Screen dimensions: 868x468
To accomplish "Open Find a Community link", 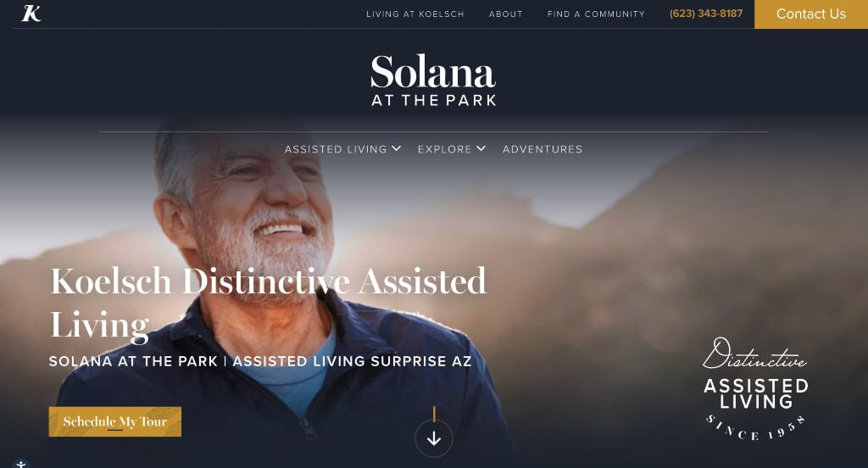I will tap(596, 14).
